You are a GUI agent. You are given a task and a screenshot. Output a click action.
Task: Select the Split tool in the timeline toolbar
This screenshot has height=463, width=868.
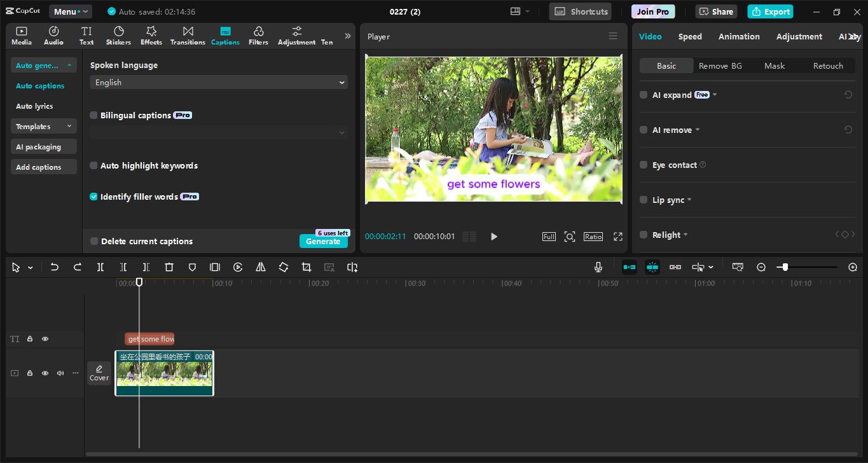(100, 267)
